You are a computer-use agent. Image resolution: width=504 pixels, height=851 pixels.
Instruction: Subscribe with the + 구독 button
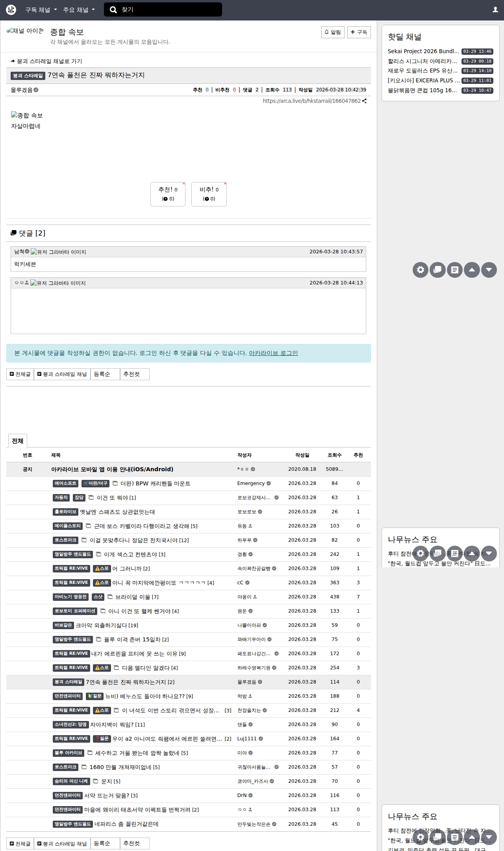(359, 32)
